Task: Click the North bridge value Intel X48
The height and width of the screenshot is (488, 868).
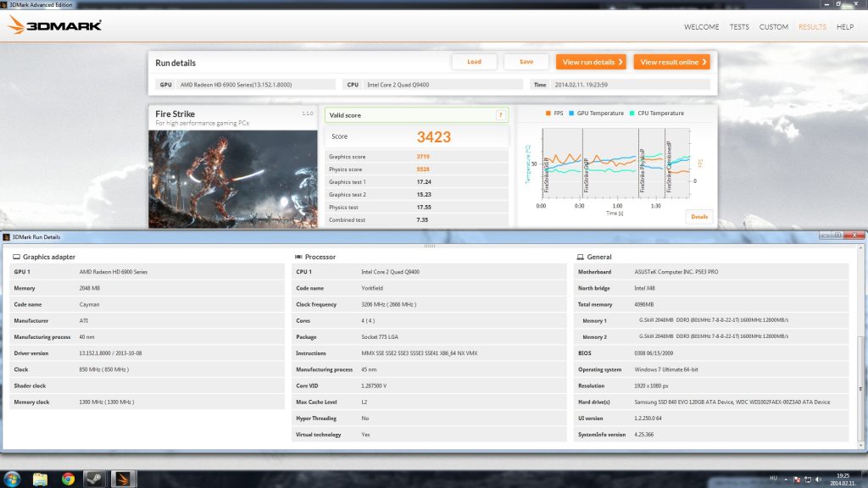Action: click(x=645, y=288)
